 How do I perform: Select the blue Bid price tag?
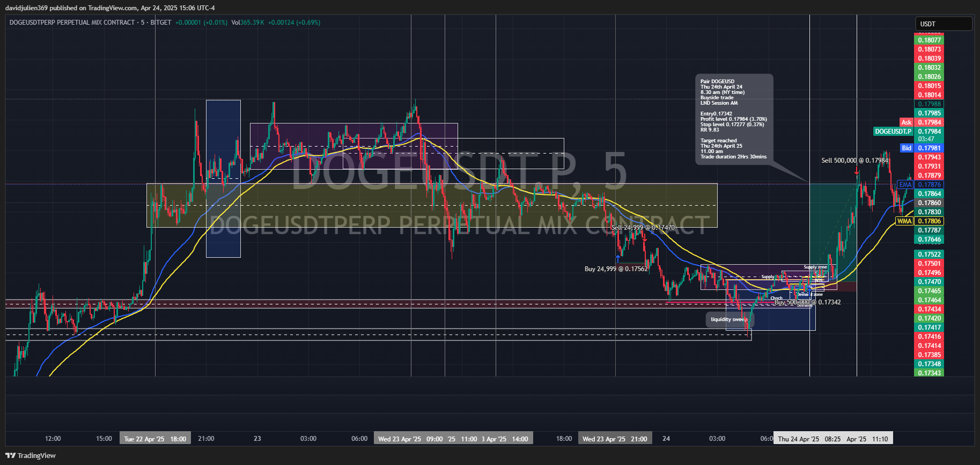coord(907,148)
